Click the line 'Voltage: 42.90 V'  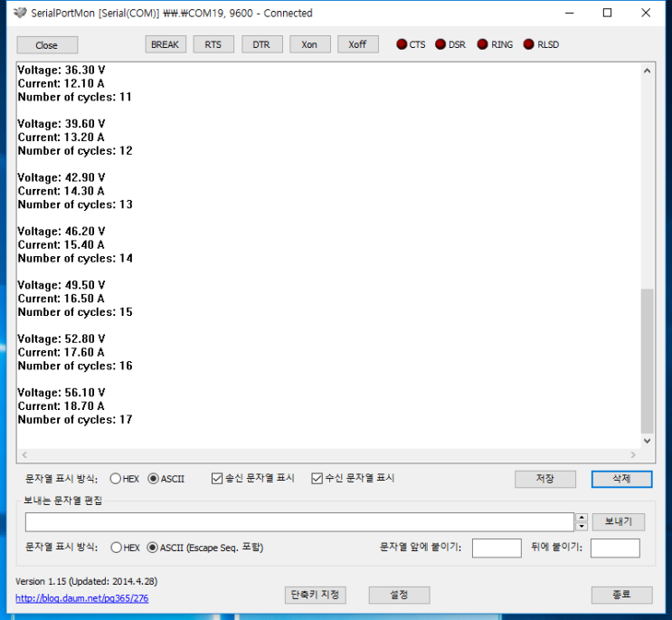coord(62,177)
